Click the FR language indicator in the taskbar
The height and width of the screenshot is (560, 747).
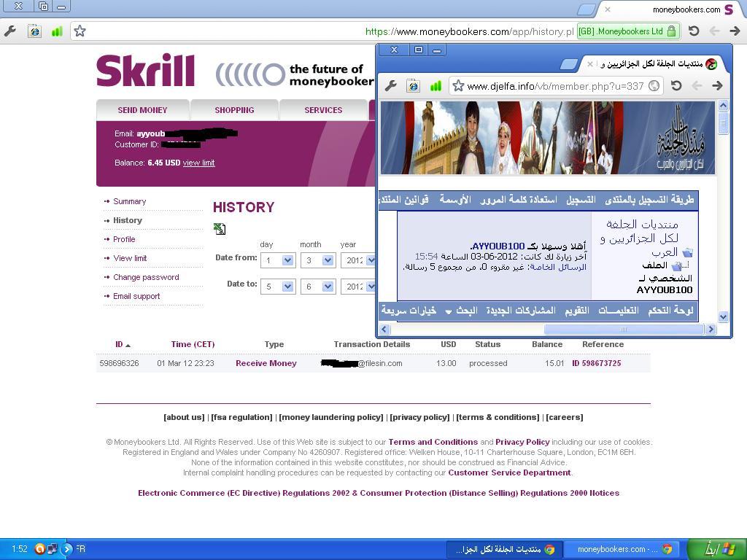pyautogui.click(x=80, y=549)
